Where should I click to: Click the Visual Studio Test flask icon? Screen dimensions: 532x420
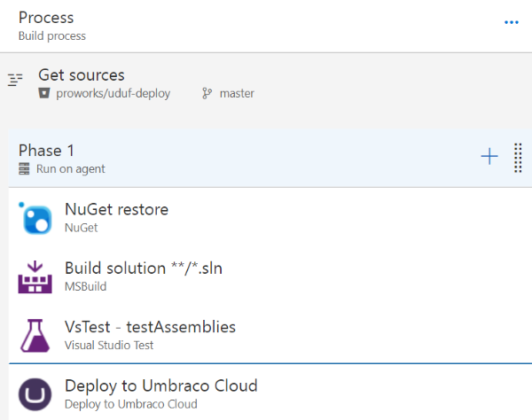(35, 335)
